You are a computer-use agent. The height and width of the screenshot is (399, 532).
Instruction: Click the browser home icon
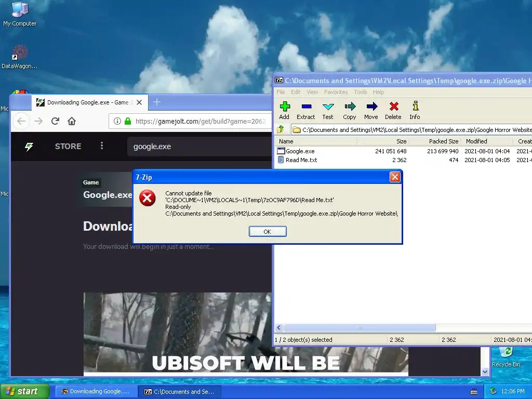click(72, 121)
